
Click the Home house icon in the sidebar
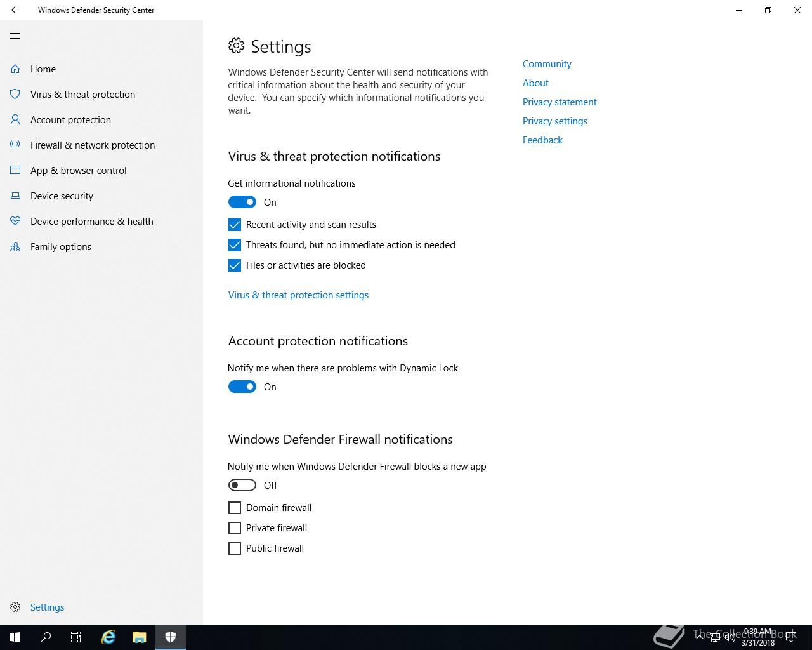pyautogui.click(x=15, y=69)
